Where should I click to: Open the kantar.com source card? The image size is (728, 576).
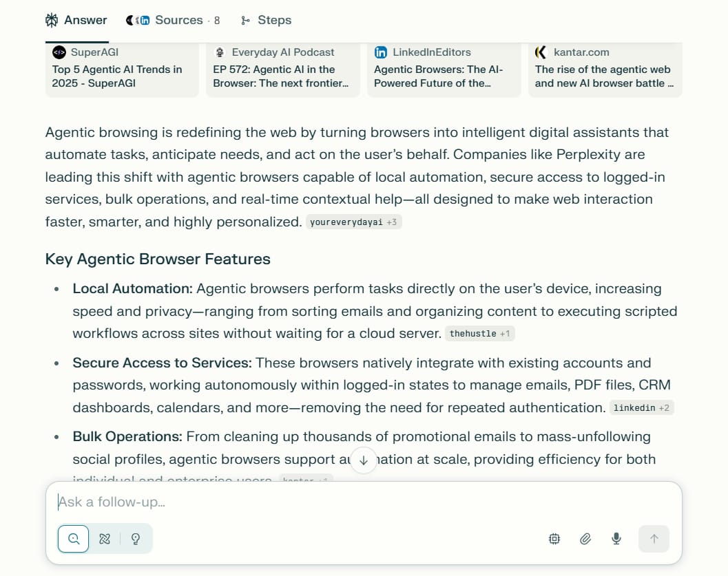coord(605,70)
